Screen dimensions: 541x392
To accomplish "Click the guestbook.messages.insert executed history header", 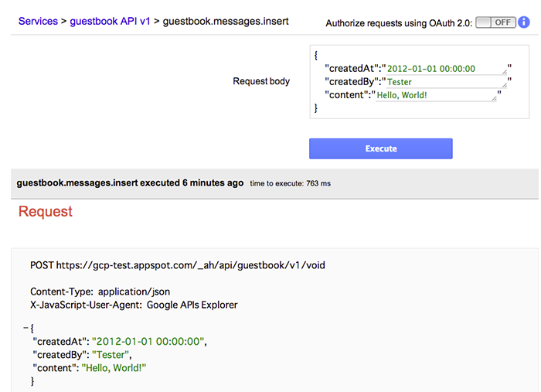I will pos(130,183).
